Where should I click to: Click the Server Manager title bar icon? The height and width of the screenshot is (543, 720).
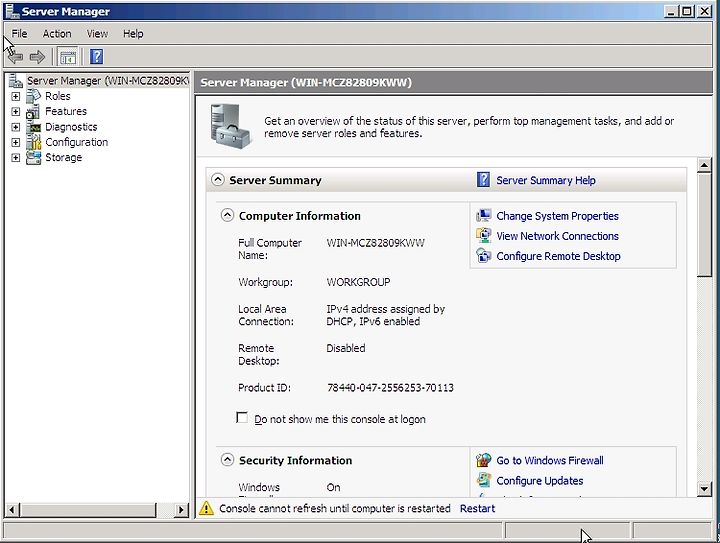point(12,11)
